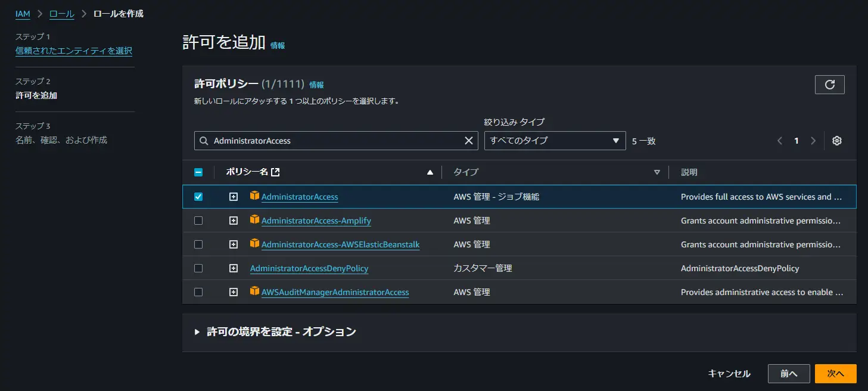Open the AdministratorAccessDenyPolicy link
Image resolution: width=868 pixels, height=391 pixels.
[309, 268]
